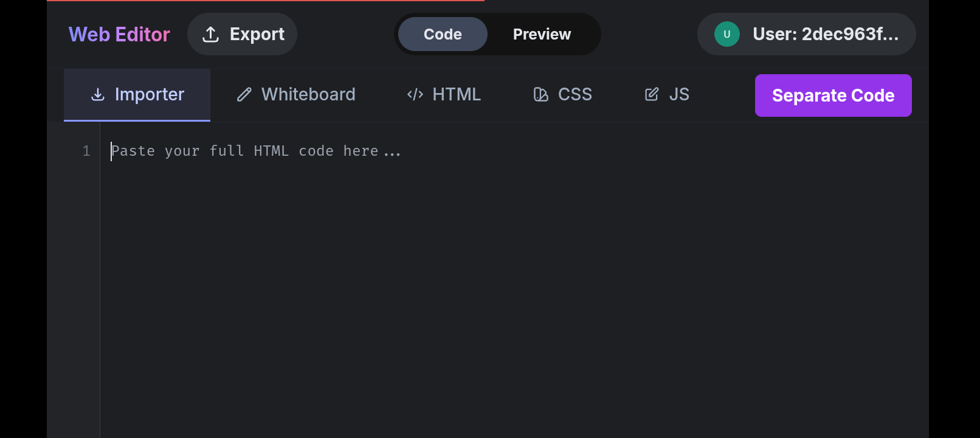
Task: Click the green user avatar circle
Action: 727,34
